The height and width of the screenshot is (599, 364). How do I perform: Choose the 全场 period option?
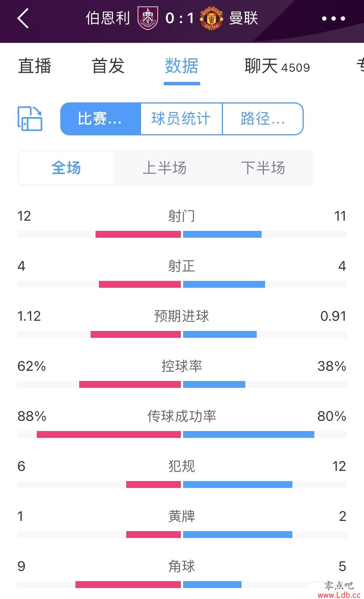coord(66,168)
